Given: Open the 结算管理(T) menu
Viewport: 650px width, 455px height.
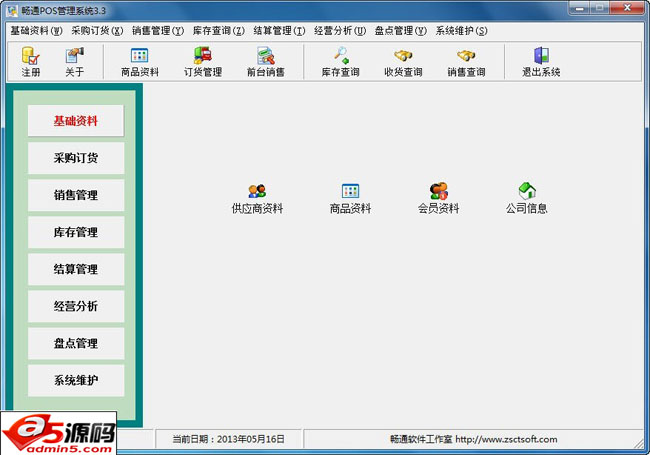Looking at the screenshot, I should click(x=279, y=31).
